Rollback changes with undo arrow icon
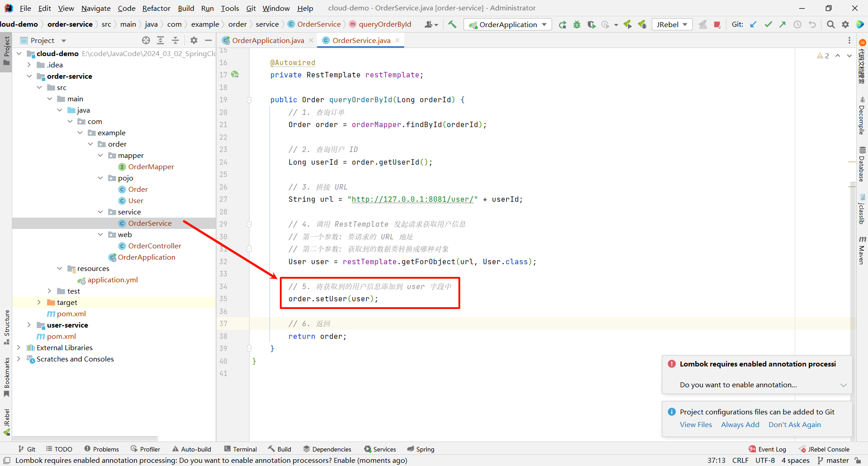The image size is (868, 466). click(812, 24)
